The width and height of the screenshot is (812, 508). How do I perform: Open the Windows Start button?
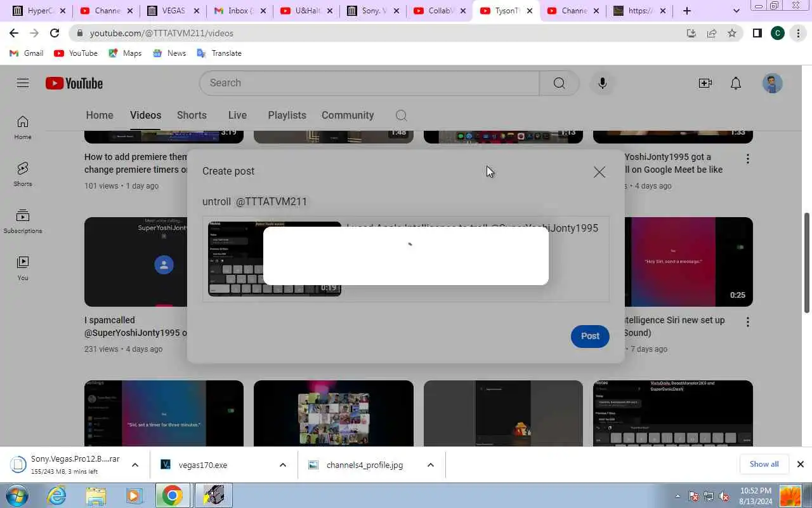tap(16, 495)
